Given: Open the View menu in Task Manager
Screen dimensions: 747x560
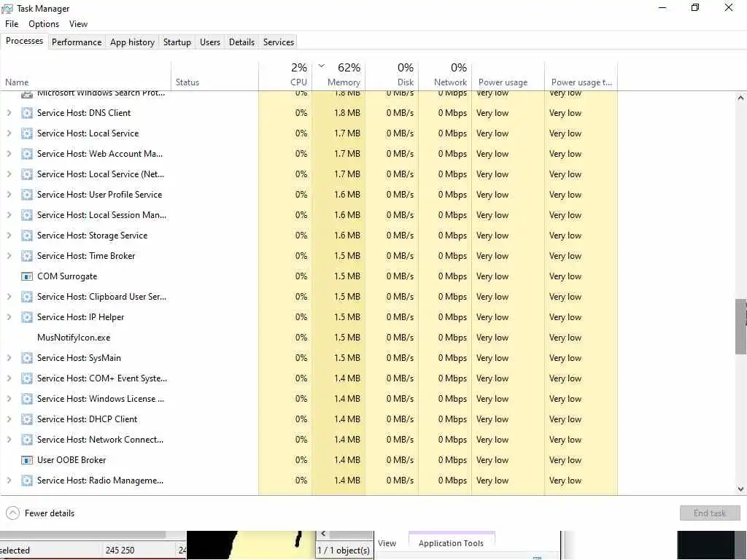Looking at the screenshot, I should [x=78, y=24].
